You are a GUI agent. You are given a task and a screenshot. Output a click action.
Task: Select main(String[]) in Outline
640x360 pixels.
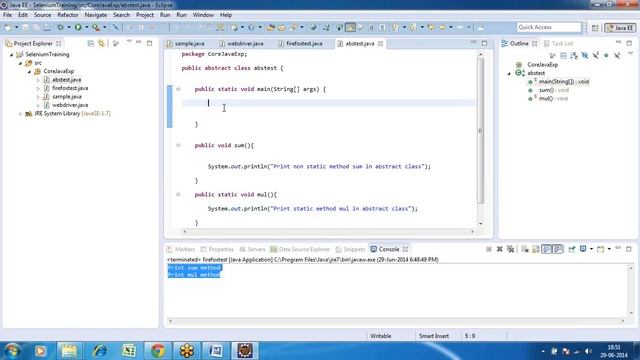click(558, 82)
